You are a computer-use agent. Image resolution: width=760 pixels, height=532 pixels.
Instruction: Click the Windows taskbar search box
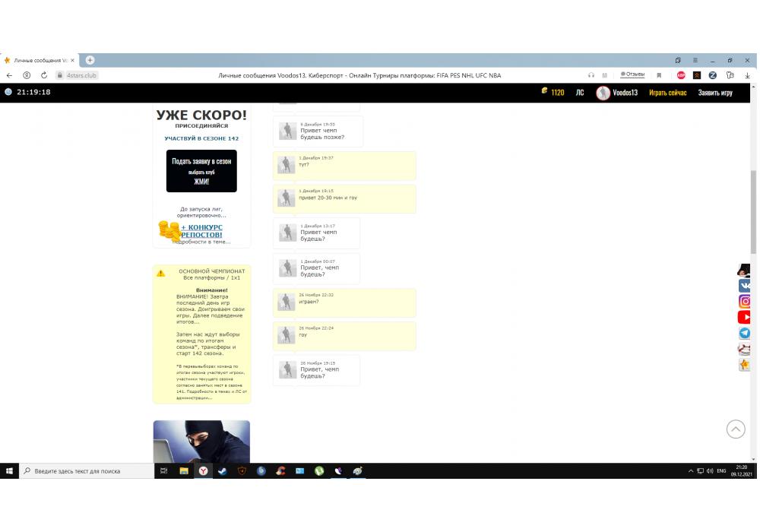point(87,470)
